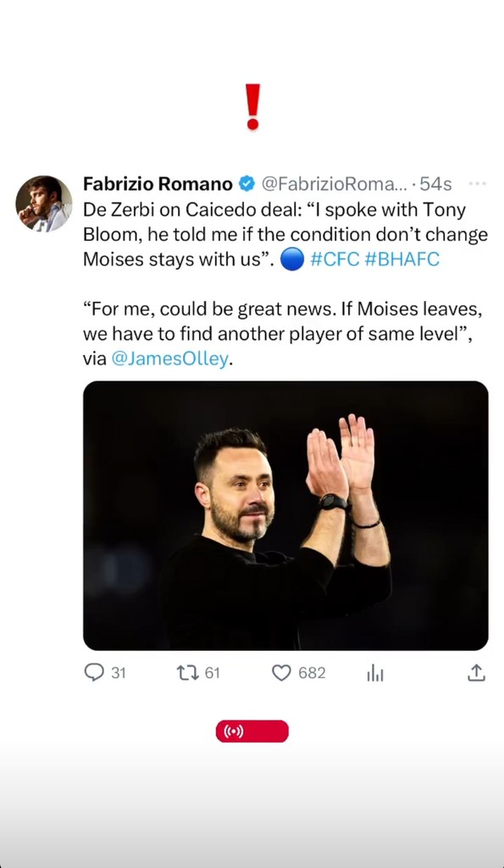Tap the red live broadcast button

[252, 732]
